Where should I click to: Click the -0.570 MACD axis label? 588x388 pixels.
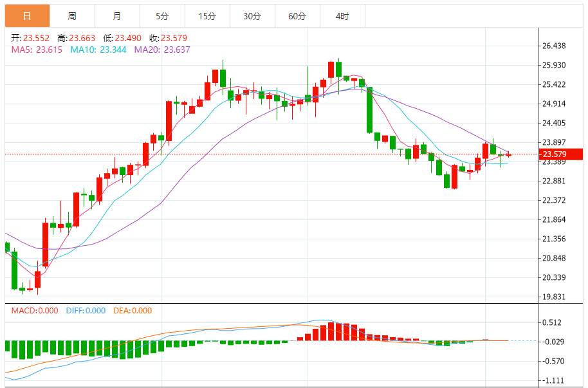tap(553, 361)
